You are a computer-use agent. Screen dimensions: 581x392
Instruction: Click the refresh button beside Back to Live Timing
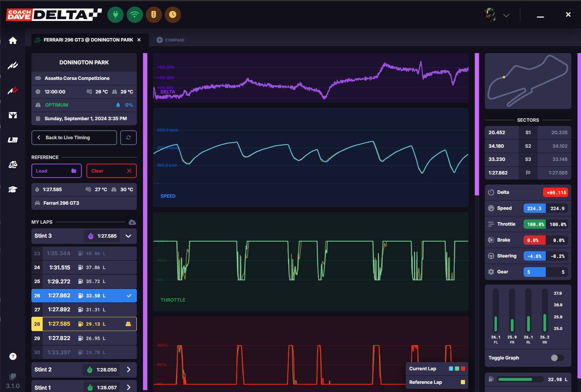click(x=128, y=138)
